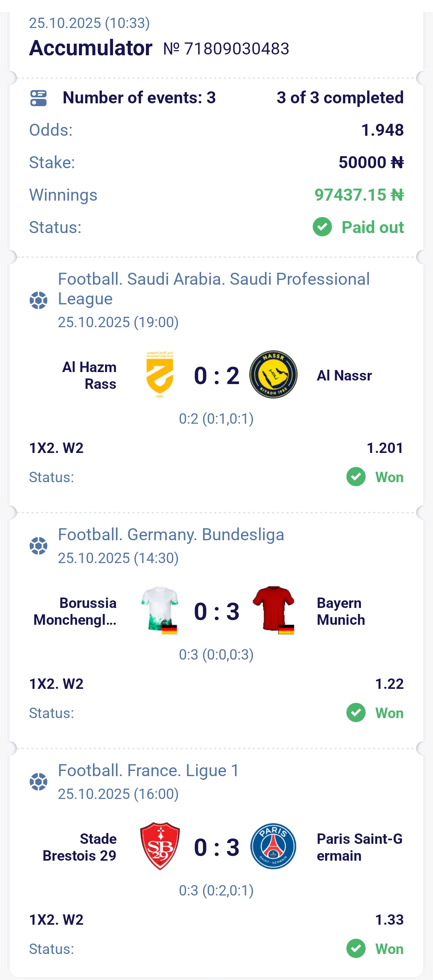Click the Paris Saint-Germain logo

pos(273,846)
